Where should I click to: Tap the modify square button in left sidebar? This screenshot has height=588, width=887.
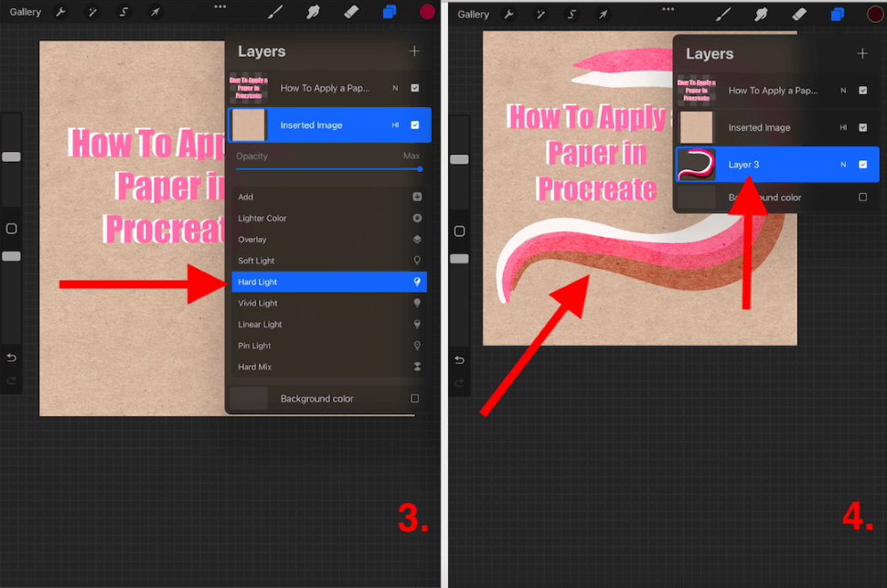point(11,229)
